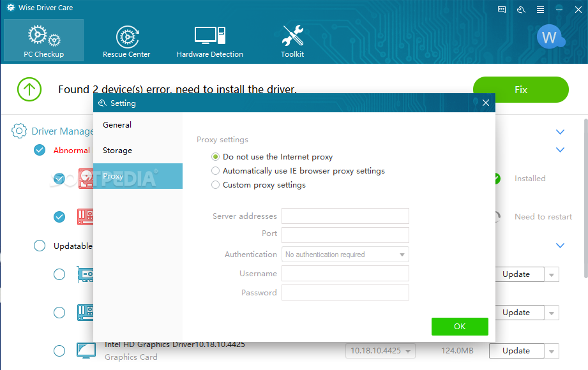
Task: Click the green Fix button
Action: [x=521, y=89]
